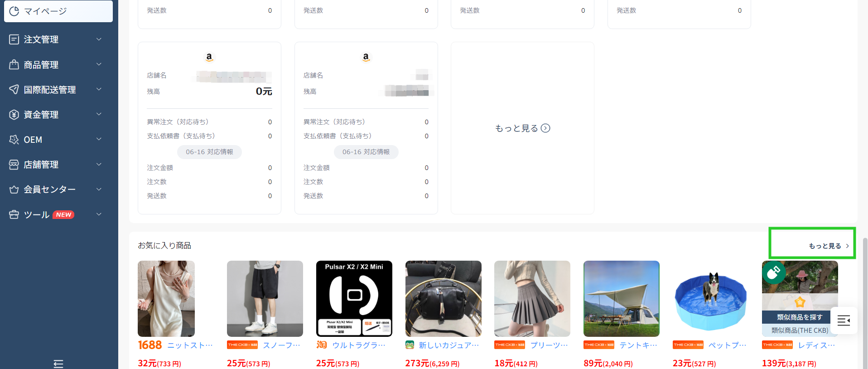Expand the OEM menu chevron
The height and width of the screenshot is (369, 868).
(99, 139)
